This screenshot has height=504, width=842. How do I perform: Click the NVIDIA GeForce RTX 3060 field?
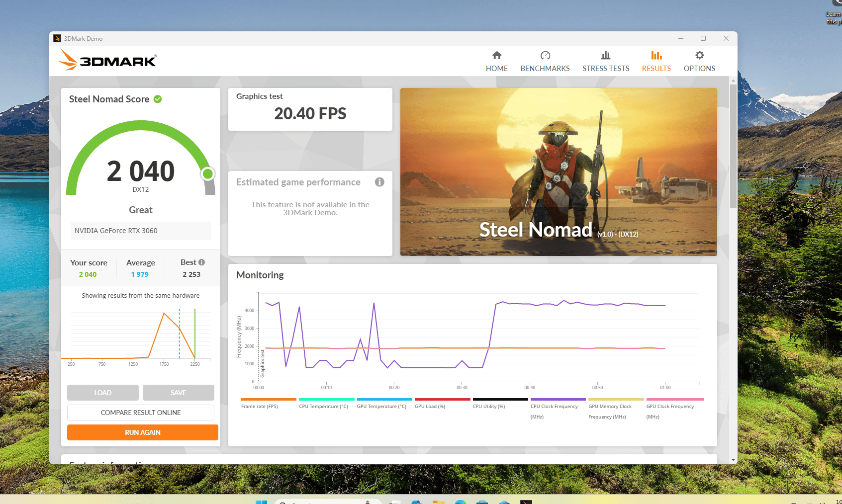click(141, 231)
